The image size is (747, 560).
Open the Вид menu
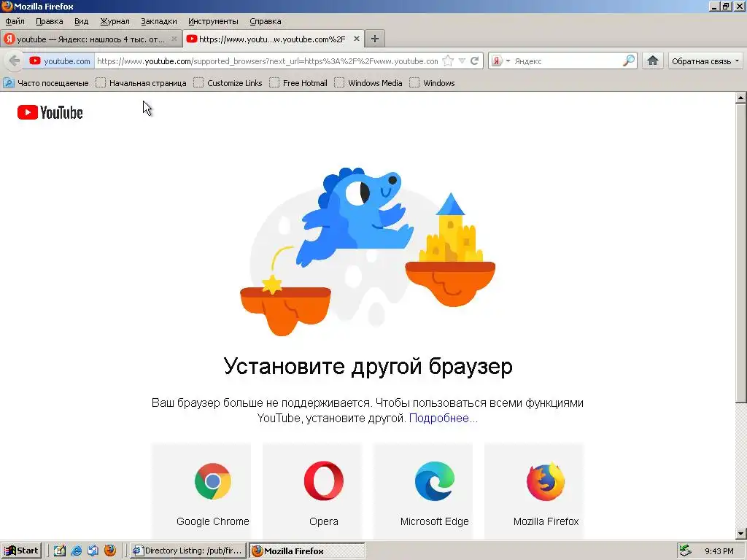coord(82,21)
